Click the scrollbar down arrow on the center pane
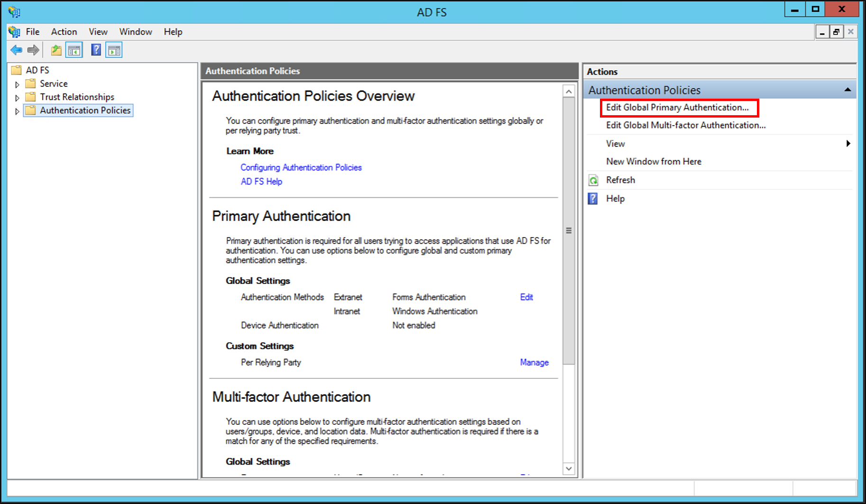The height and width of the screenshot is (504, 866). point(568,468)
